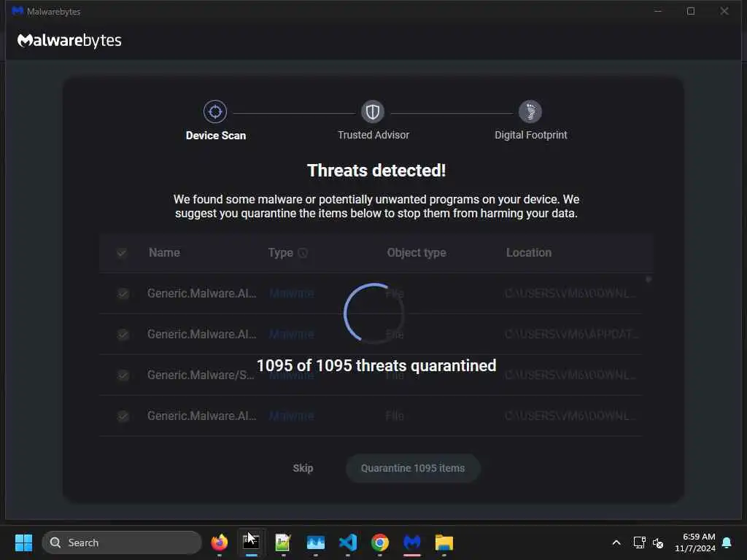Click the Trusted Advisor shield icon

coord(373,112)
